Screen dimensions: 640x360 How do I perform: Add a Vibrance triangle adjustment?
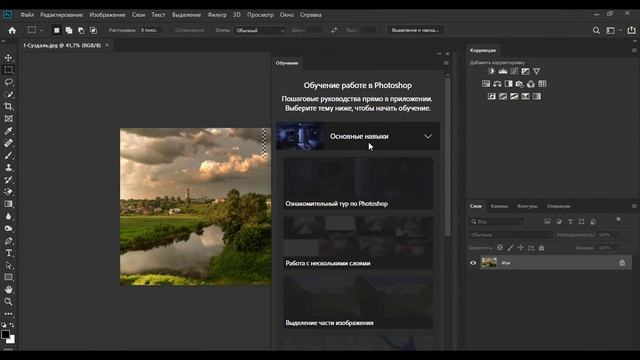[537, 71]
